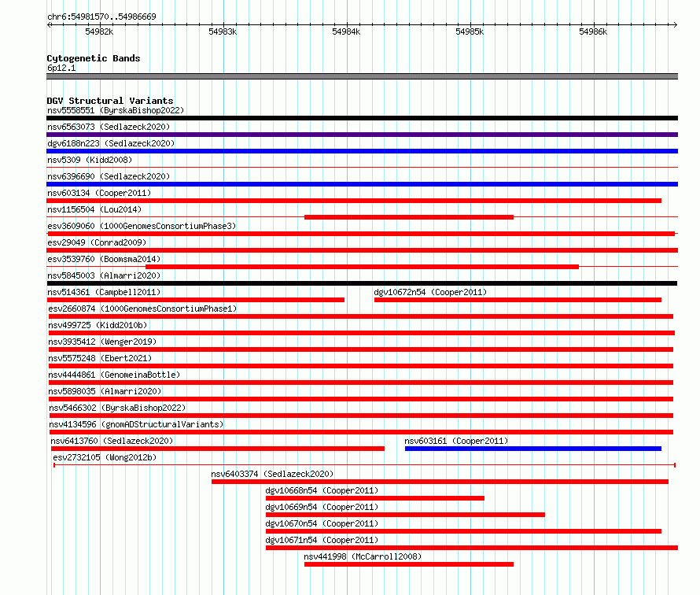Click the left arrow at ruler start
The width and height of the screenshot is (700, 595).
(50, 24)
